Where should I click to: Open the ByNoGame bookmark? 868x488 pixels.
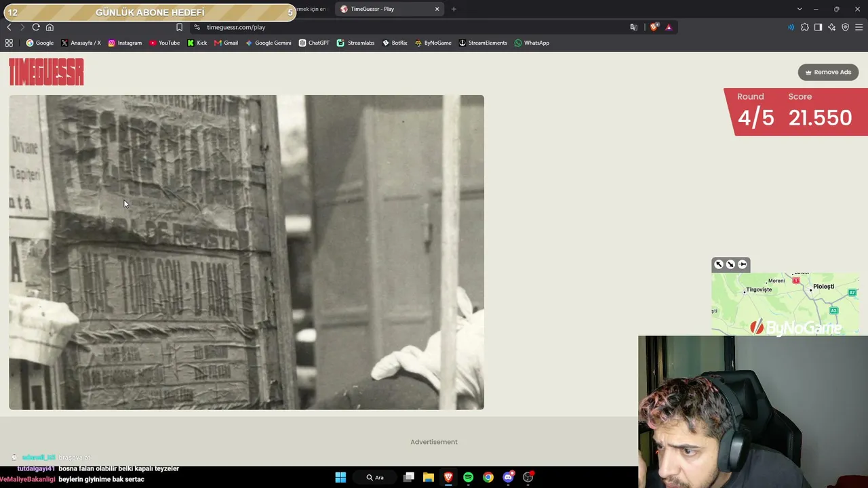[433, 43]
